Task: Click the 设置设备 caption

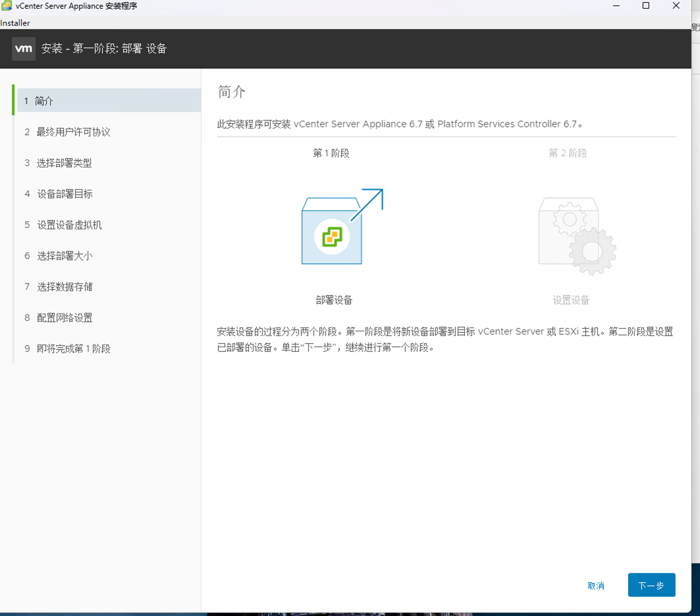Action: point(571,300)
